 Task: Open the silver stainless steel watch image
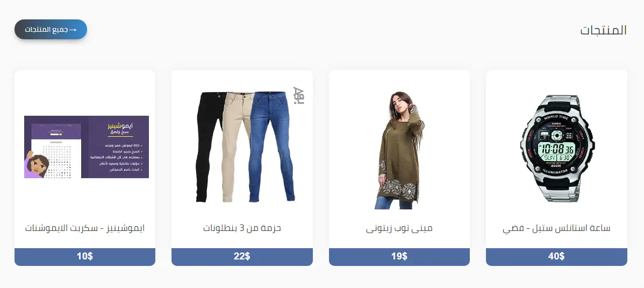[x=556, y=149]
